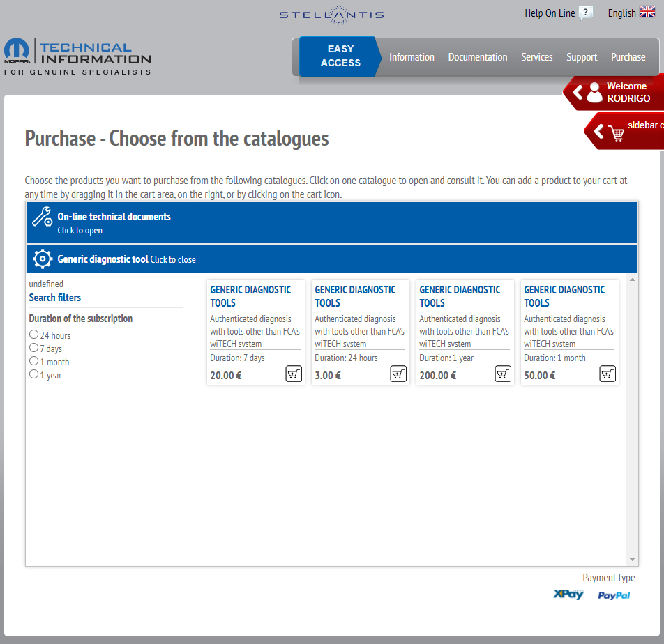This screenshot has height=644, width=664.
Task: Click the Help On Line question mark icon
Action: (x=586, y=13)
